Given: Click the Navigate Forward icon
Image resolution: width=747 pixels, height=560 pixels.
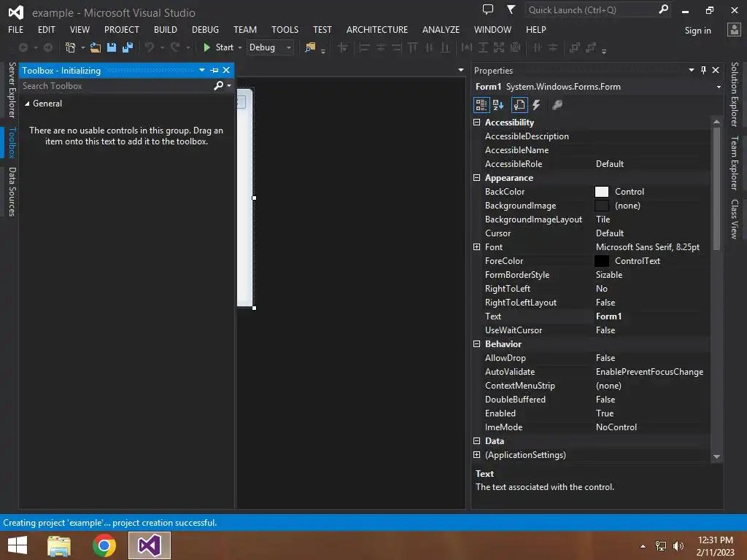Looking at the screenshot, I should click(48, 47).
